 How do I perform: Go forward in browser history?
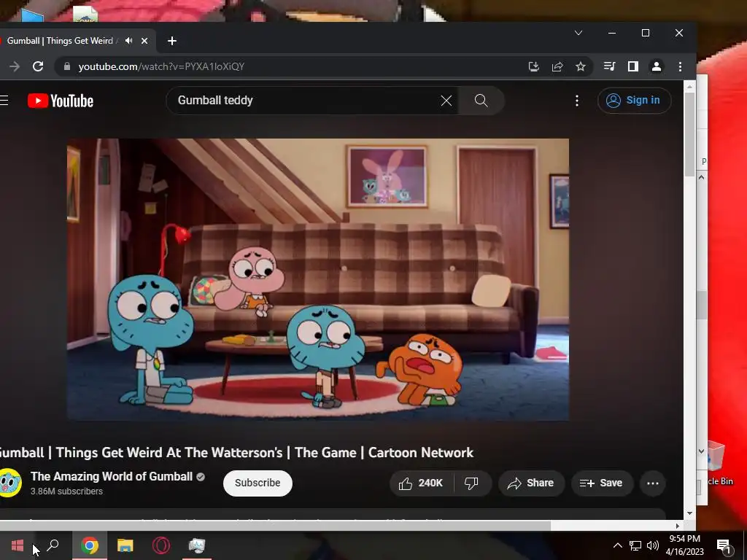pos(15,66)
